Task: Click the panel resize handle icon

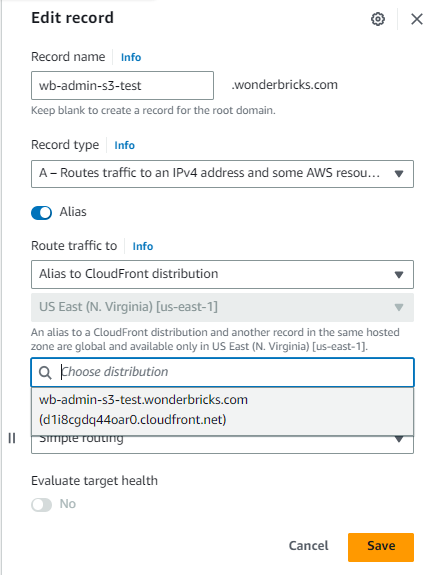Action: coord(12,438)
